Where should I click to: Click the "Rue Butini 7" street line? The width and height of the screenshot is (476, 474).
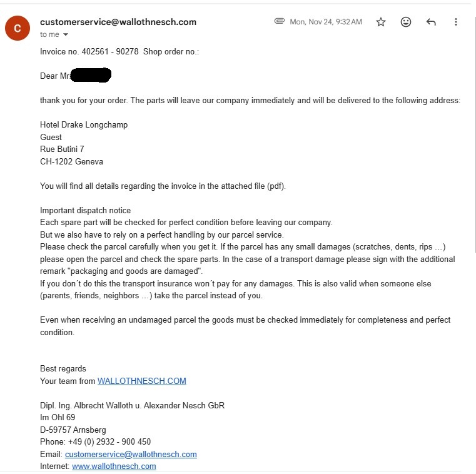point(62,149)
